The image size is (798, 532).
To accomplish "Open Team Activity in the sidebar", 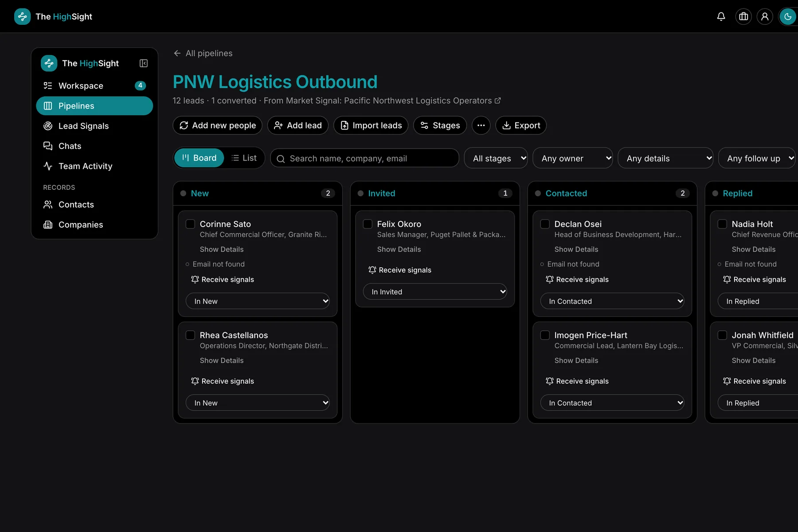I will [x=94, y=166].
